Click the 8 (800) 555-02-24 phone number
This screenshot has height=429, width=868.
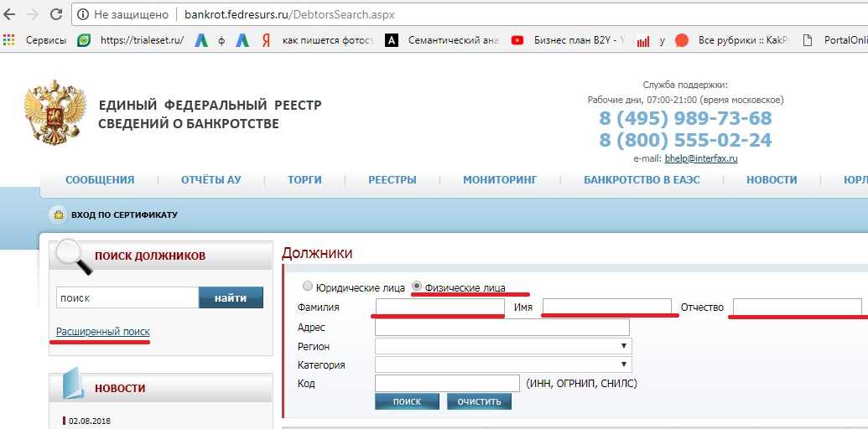pyautogui.click(x=685, y=140)
